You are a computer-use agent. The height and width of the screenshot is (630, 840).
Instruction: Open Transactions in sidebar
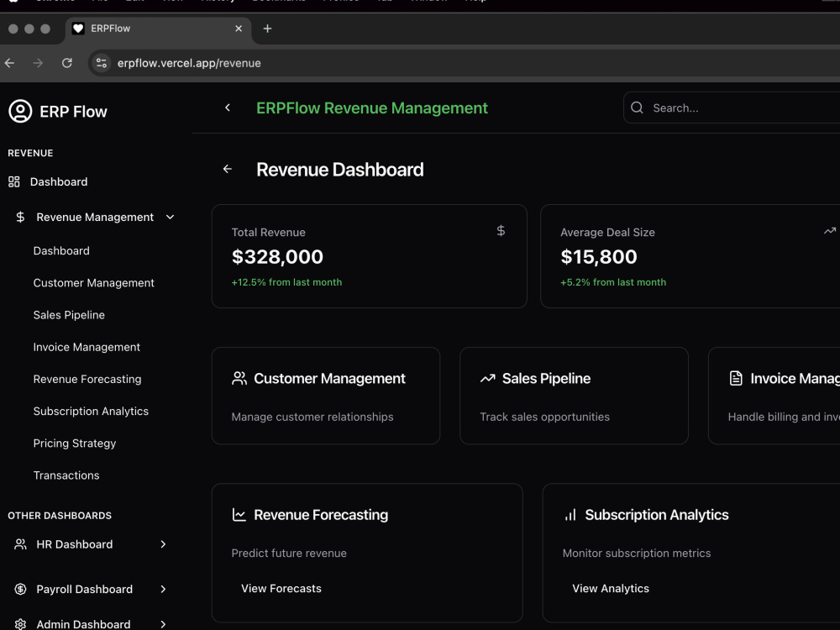click(x=66, y=475)
